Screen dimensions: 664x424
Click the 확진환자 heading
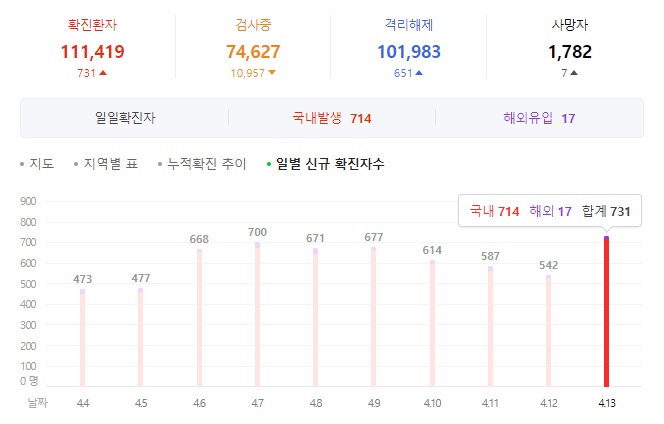point(92,25)
